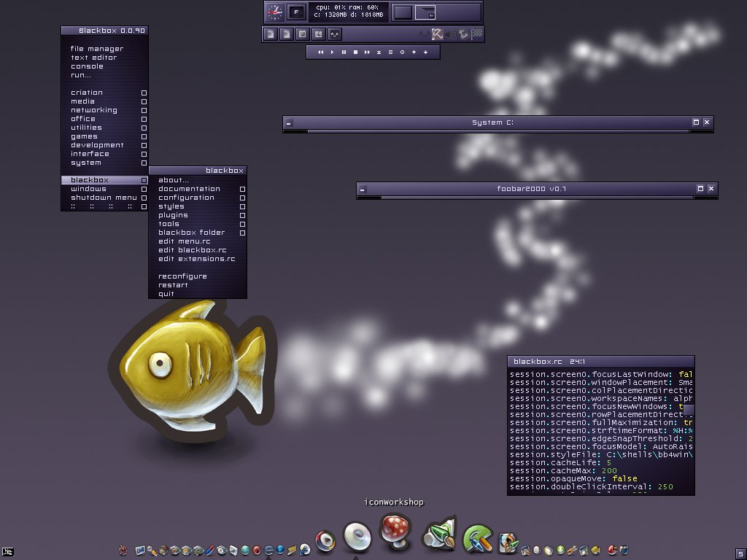This screenshot has width=747, height=560.
Task: Choose edit extensions.rc
Action: click(x=197, y=259)
